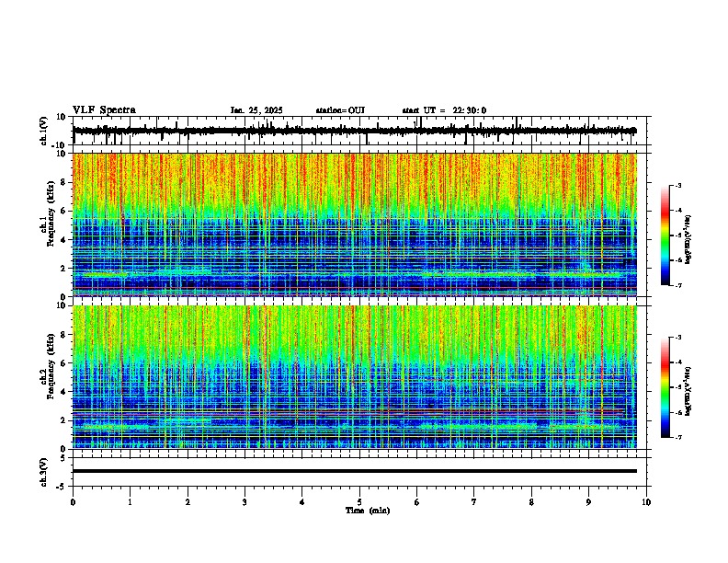Click the "VLF Spectra" plot title
The width and height of the screenshot is (728, 563).
tap(104, 110)
